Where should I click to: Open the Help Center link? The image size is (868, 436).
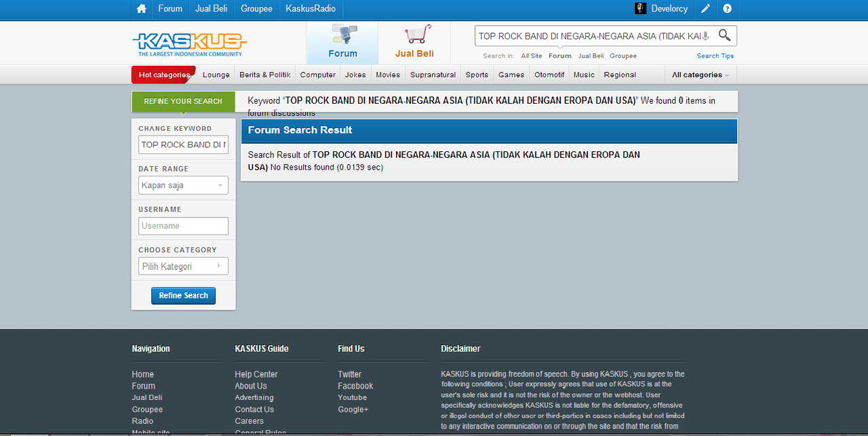tap(256, 374)
